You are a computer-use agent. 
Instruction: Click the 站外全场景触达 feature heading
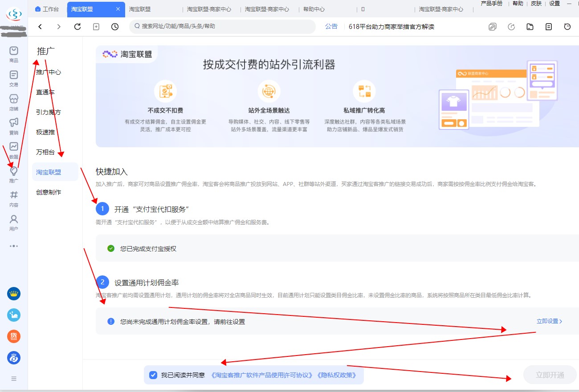coord(269,110)
